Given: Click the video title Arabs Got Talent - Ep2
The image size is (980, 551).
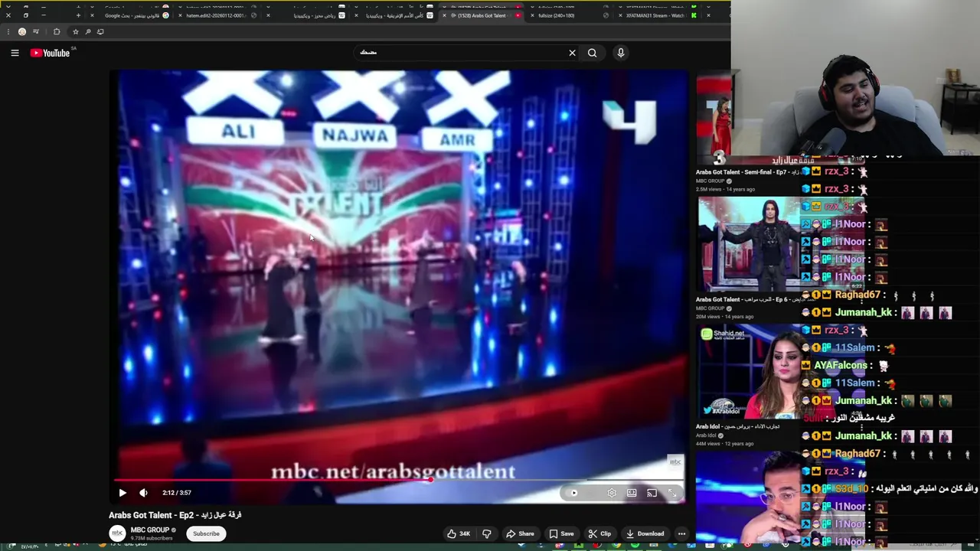Looking at the screenshot, I should 175,515.
